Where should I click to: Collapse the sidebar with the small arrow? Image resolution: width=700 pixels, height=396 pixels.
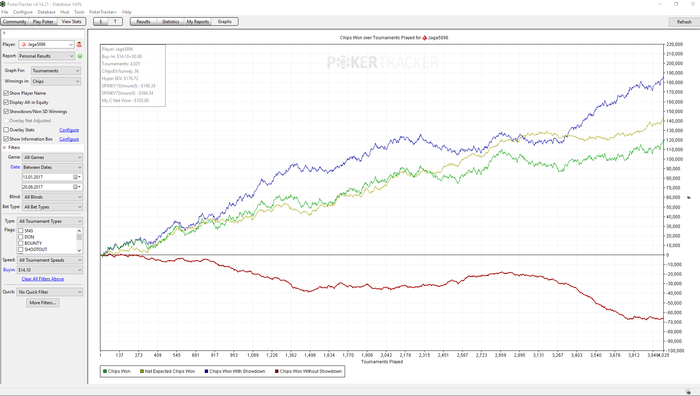tap(4, 33)
